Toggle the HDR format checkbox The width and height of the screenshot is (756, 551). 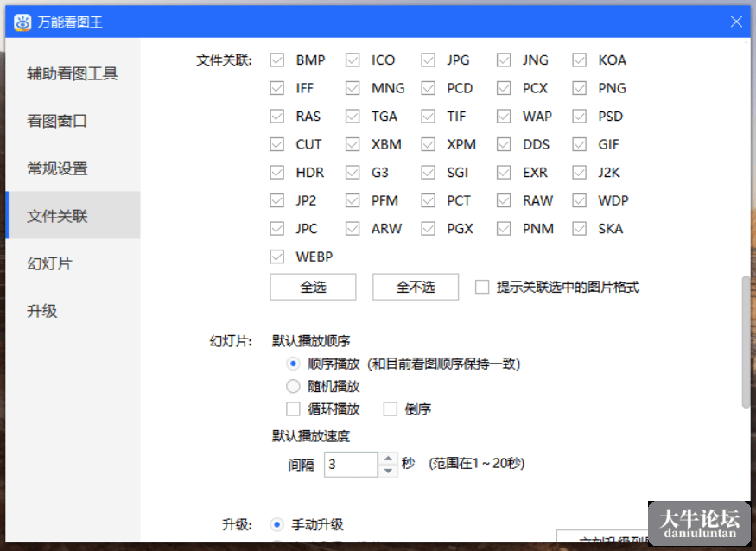pyautogui.click(x=276, y=172)
